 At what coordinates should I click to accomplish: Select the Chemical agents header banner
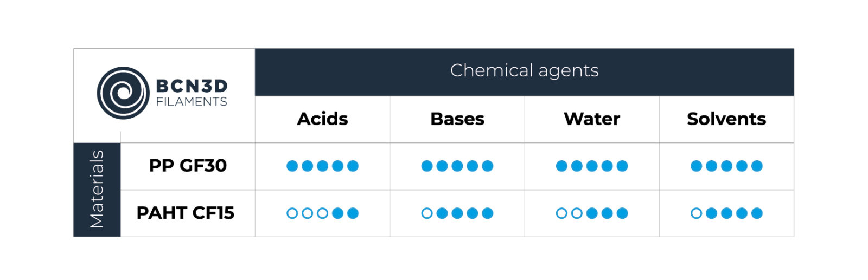coord(524,72)
